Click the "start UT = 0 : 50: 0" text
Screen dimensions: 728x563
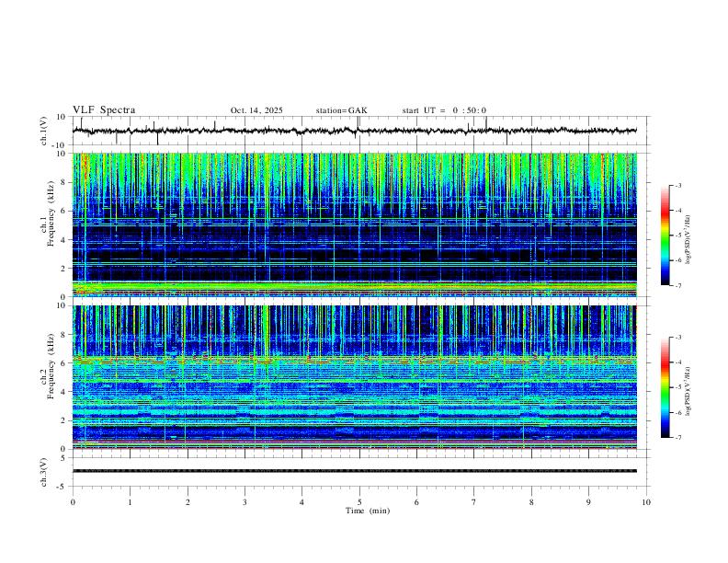click(x=444, y=110)
